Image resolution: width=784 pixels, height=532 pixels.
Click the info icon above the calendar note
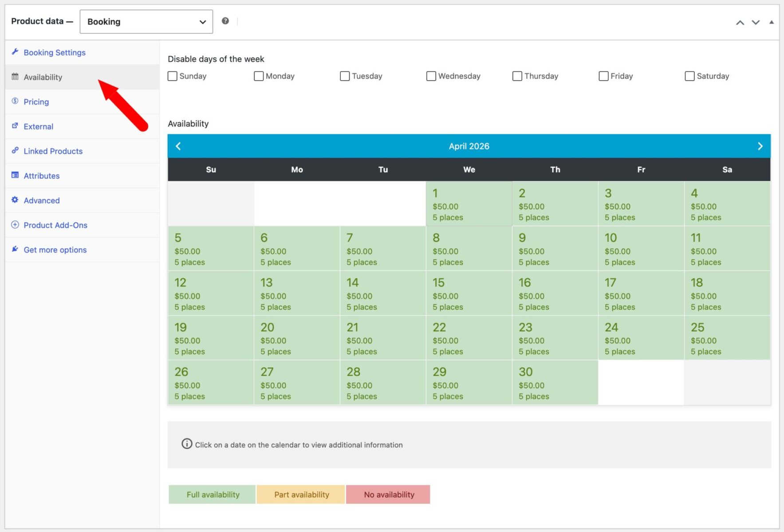[x=187, y=444]
